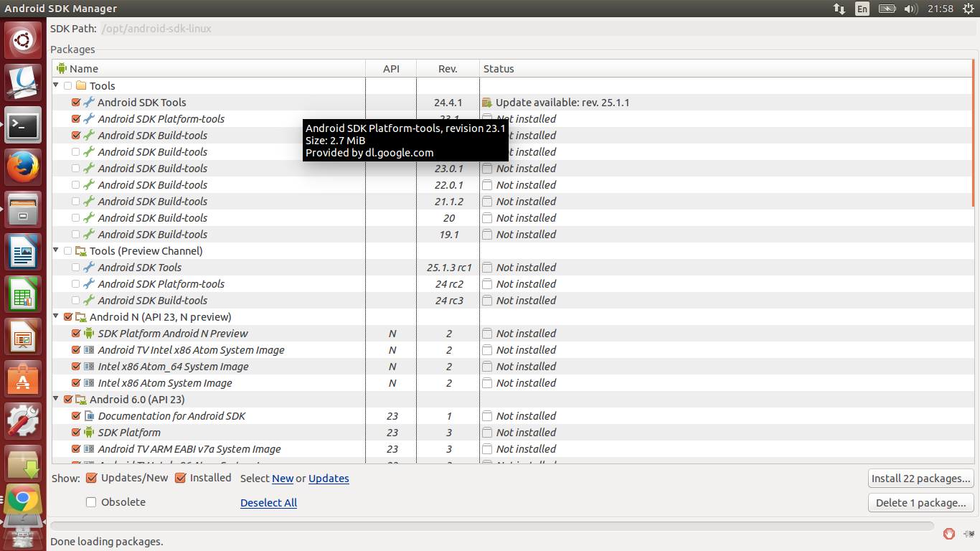This screenshot has height=551, width=980.
Task: Click the Delete 1 package button
Action: 921,503
